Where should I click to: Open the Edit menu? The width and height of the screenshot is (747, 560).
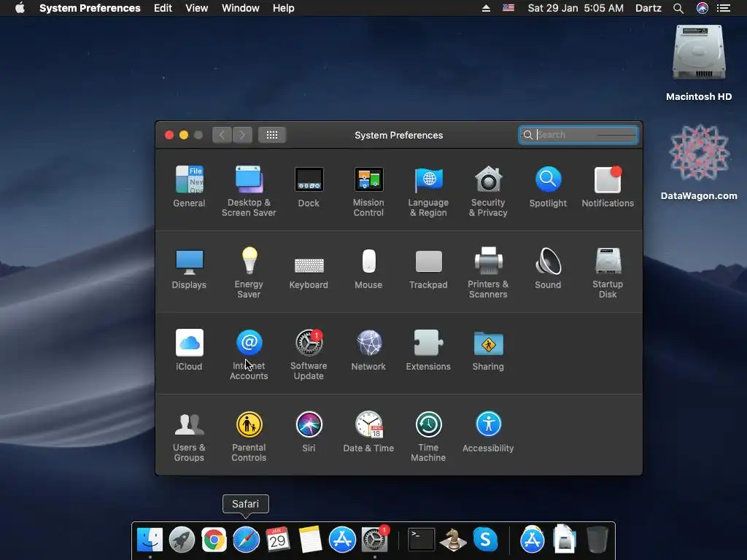[x=163, y=8]
